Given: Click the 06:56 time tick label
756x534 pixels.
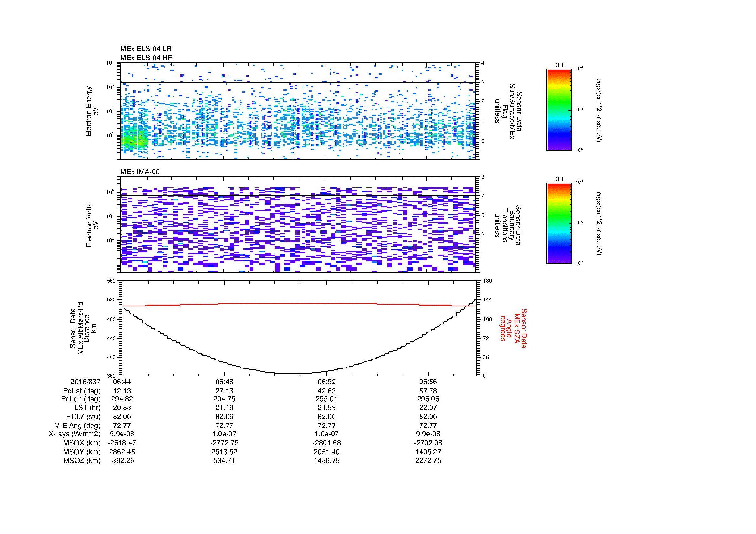Looking at the screenshot, I should tap(428, 382).
